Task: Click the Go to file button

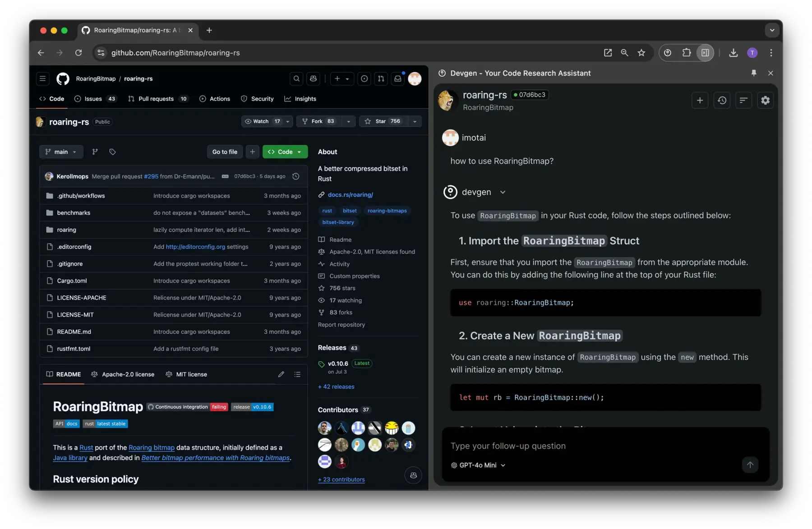Action: pyautogui.click(x=225, y=152)
